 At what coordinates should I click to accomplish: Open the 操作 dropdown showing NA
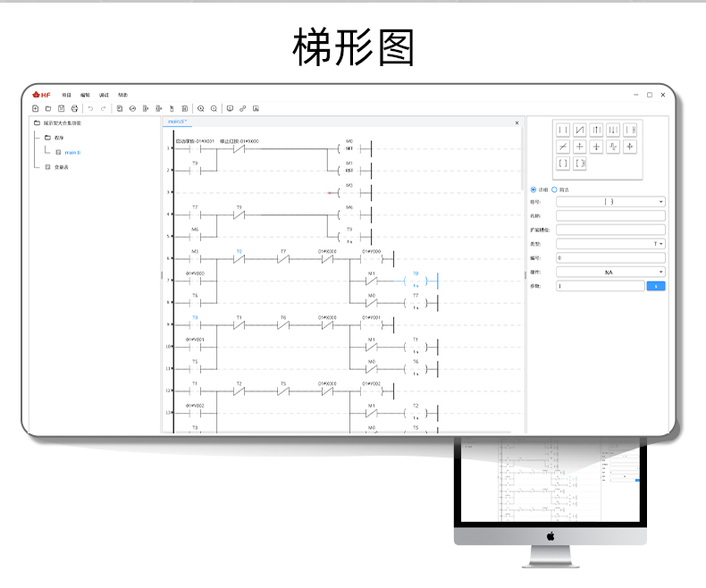[x=610, y=272]
